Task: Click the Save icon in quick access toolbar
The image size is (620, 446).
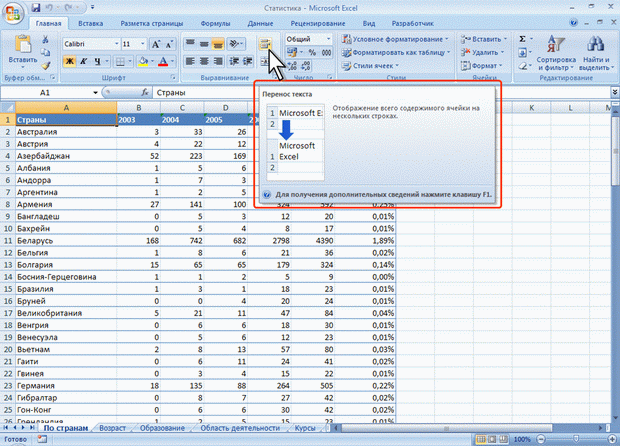Action: 36,7
